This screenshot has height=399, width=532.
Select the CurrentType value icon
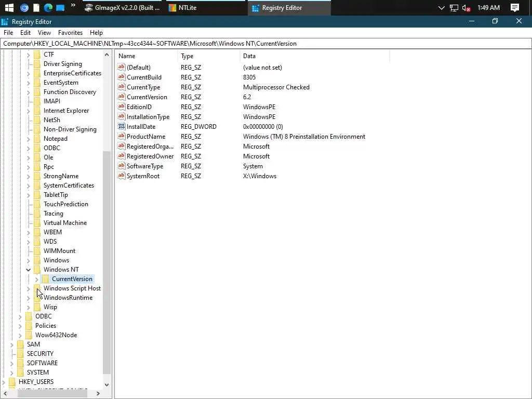tap(121, 87)
